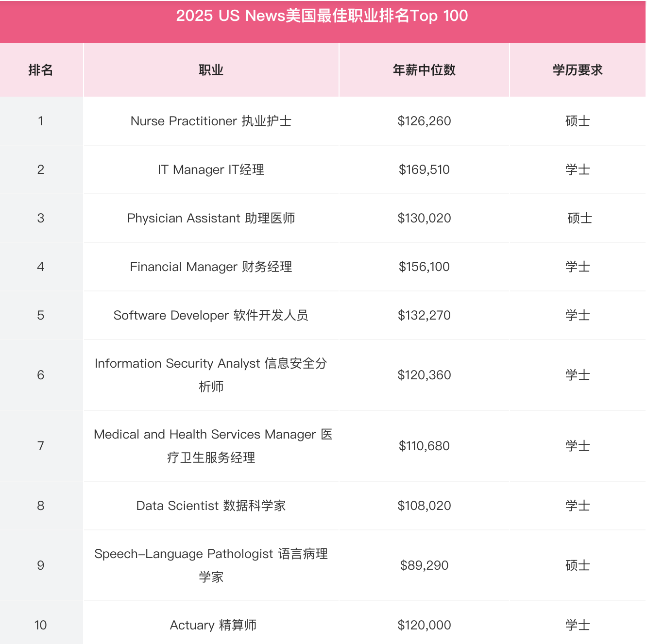
Task: Select the IT Manager IT经理 cell
Action: (x=211, y=169)
